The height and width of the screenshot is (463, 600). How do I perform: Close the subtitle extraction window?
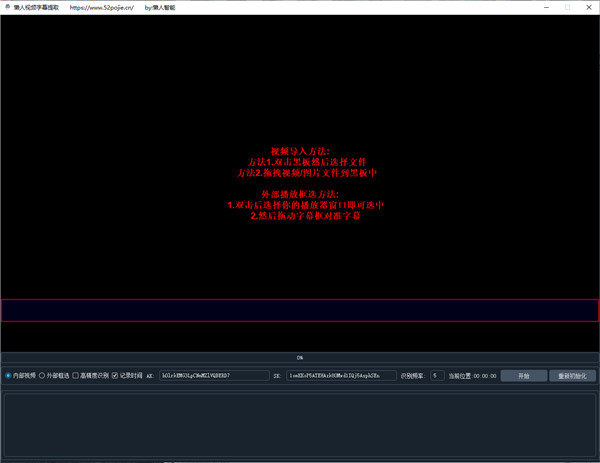coord(589,7)
